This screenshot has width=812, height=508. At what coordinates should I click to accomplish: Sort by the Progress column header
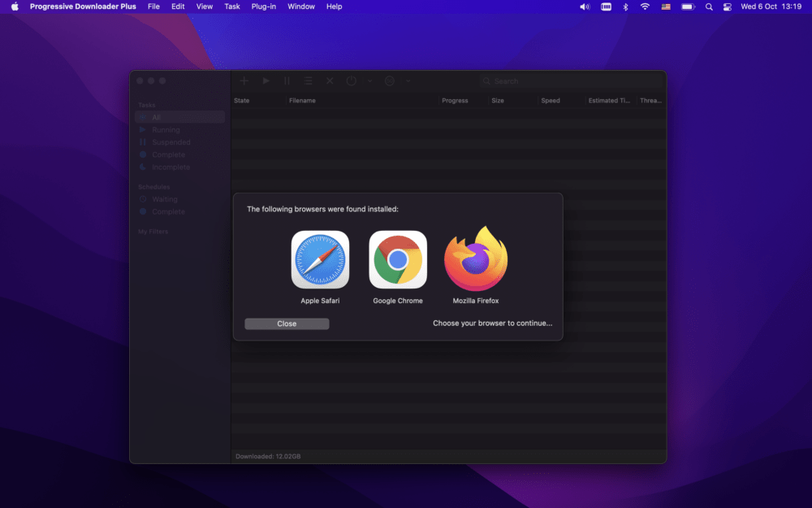coord(463,101)
